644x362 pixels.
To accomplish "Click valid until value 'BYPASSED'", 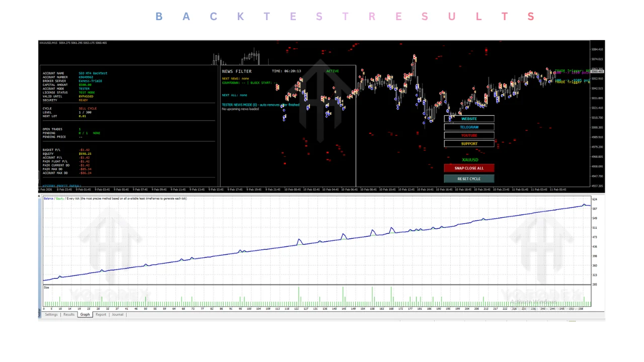I will point(86,97).
